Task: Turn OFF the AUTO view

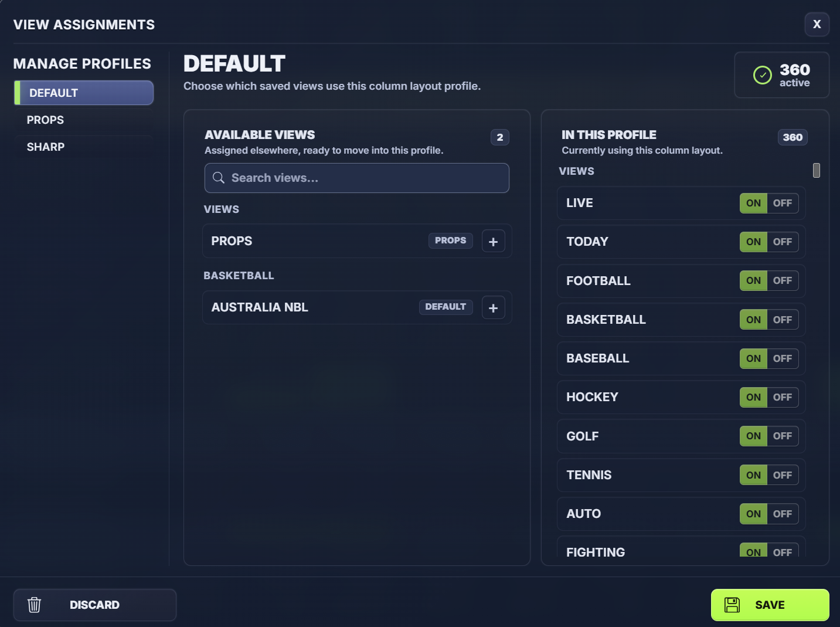Action: click(783, 514)
